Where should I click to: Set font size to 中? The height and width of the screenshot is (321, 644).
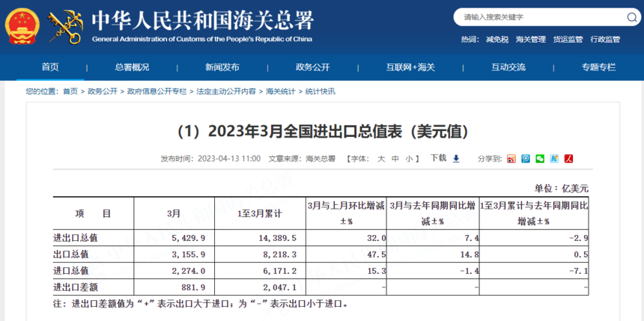(395, 159)
